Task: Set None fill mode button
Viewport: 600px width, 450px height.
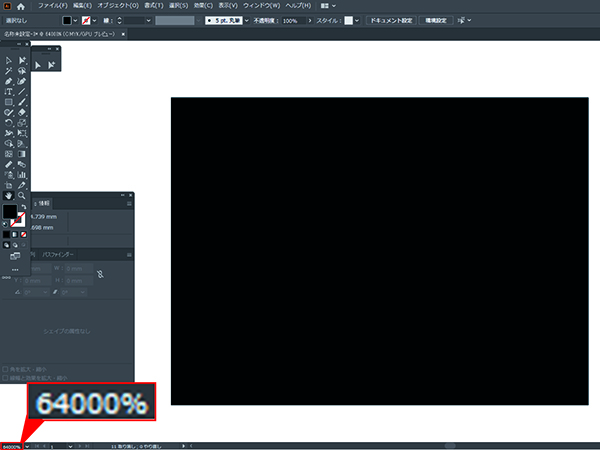Action: tap(23, 234)
